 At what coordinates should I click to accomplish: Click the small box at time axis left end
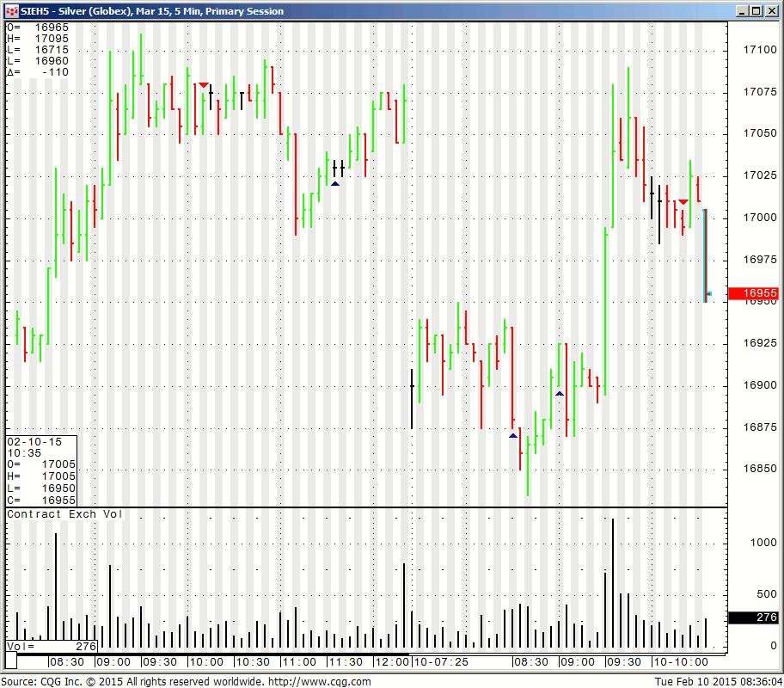[12, 662]
